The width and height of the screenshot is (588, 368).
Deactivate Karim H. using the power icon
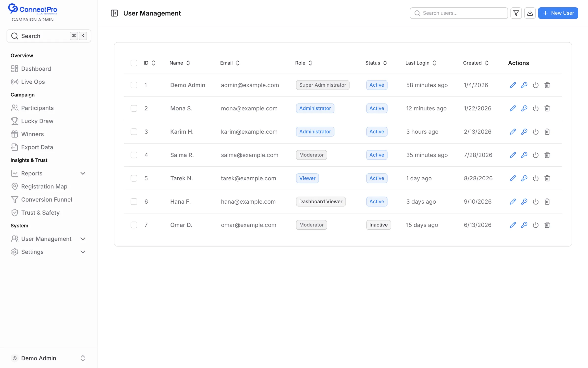(x=536, y=132)
